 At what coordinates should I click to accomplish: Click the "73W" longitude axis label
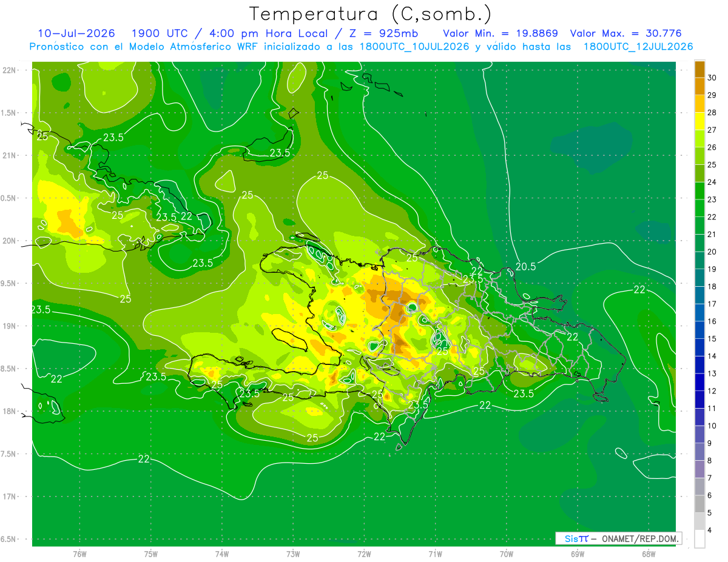click(293, 554)
